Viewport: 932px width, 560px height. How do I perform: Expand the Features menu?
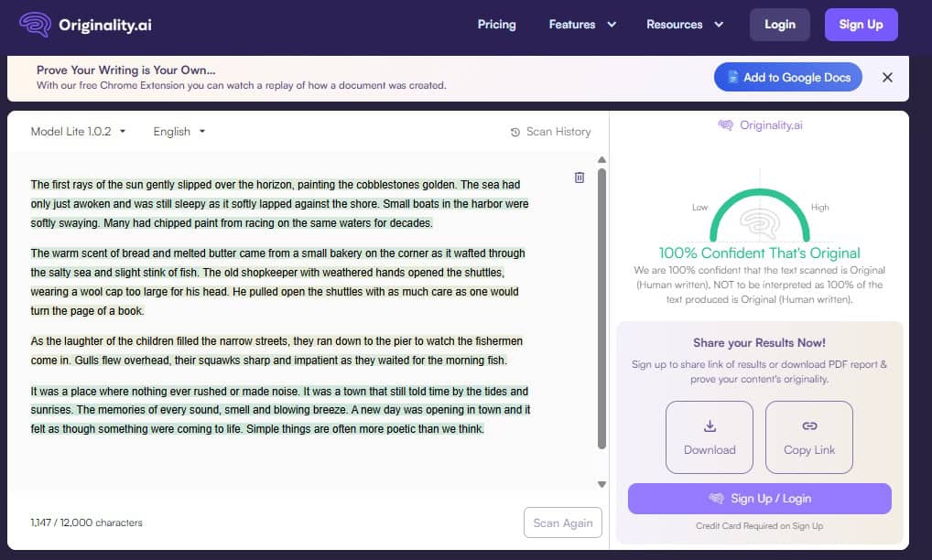click(582, 25)
